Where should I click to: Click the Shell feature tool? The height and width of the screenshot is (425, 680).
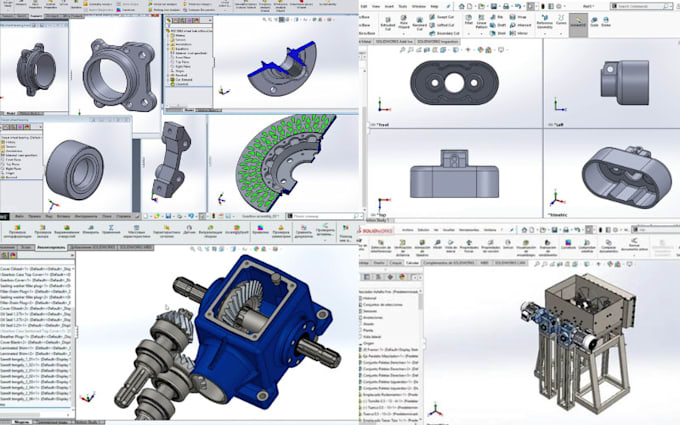(497, 33)
